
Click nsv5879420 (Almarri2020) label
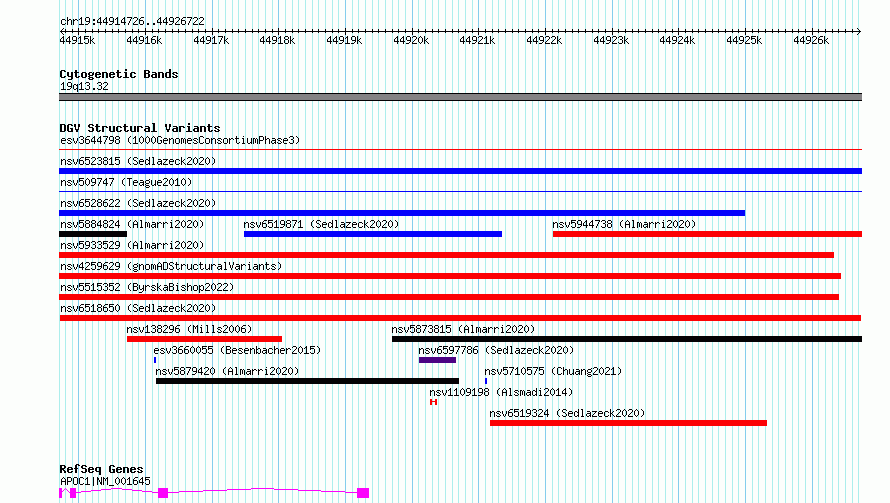point(227,371)
